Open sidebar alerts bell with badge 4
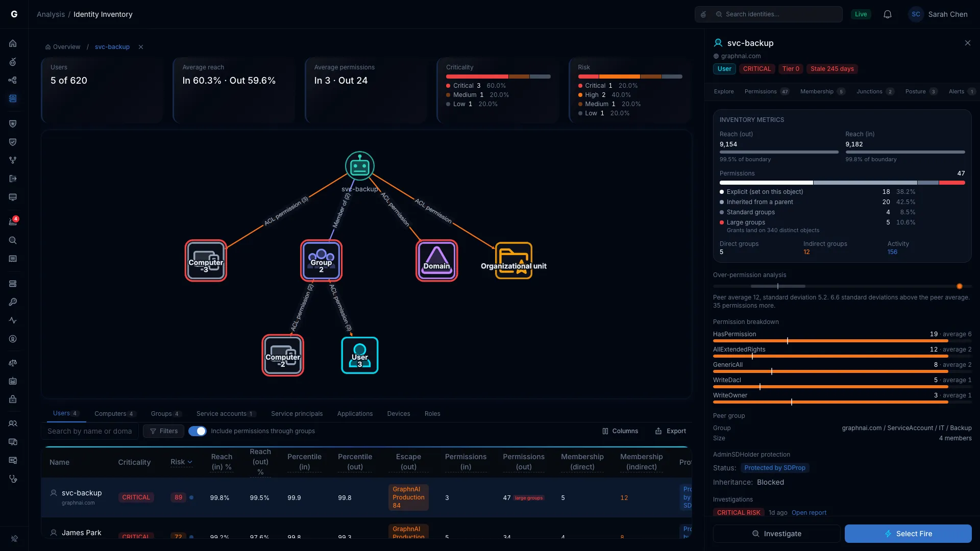This screenshot has height=551, width=980. coord(13,222)
